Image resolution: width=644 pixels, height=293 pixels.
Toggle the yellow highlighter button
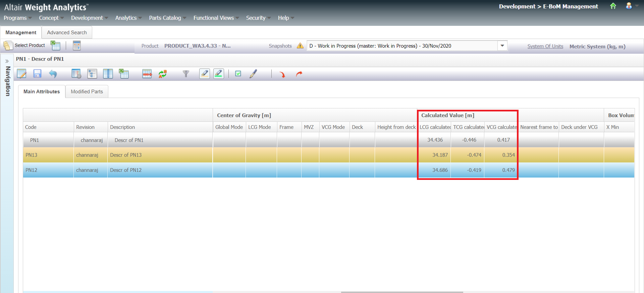click(205, 74)
